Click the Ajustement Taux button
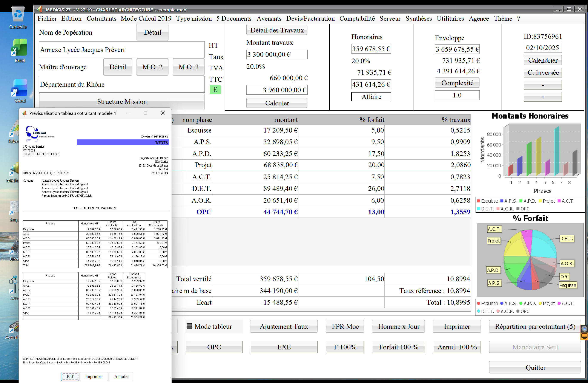 [x=284, y=326]
